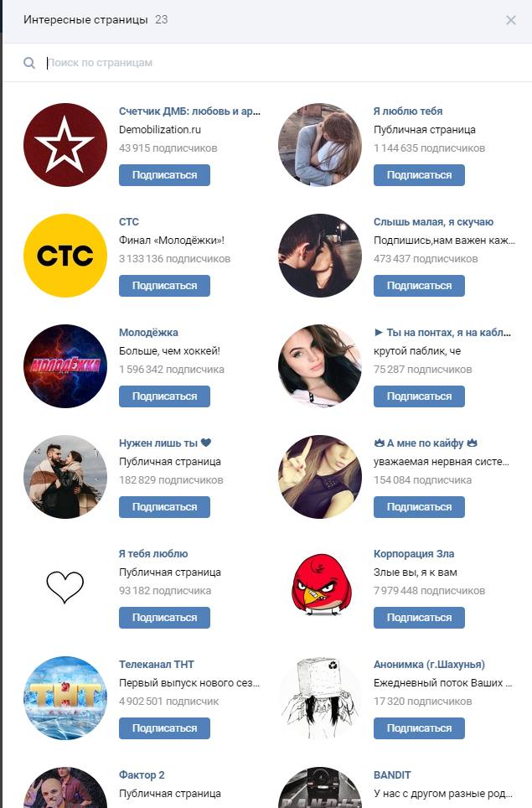Open the ТНТ channel logo avatar
This screenshot has width=532, height=808.
coord(65,697)
